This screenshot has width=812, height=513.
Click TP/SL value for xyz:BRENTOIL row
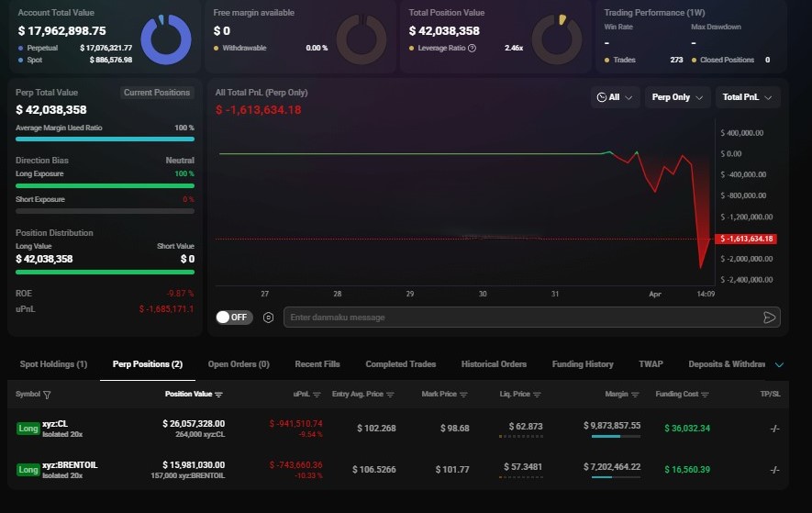[774, 470]
